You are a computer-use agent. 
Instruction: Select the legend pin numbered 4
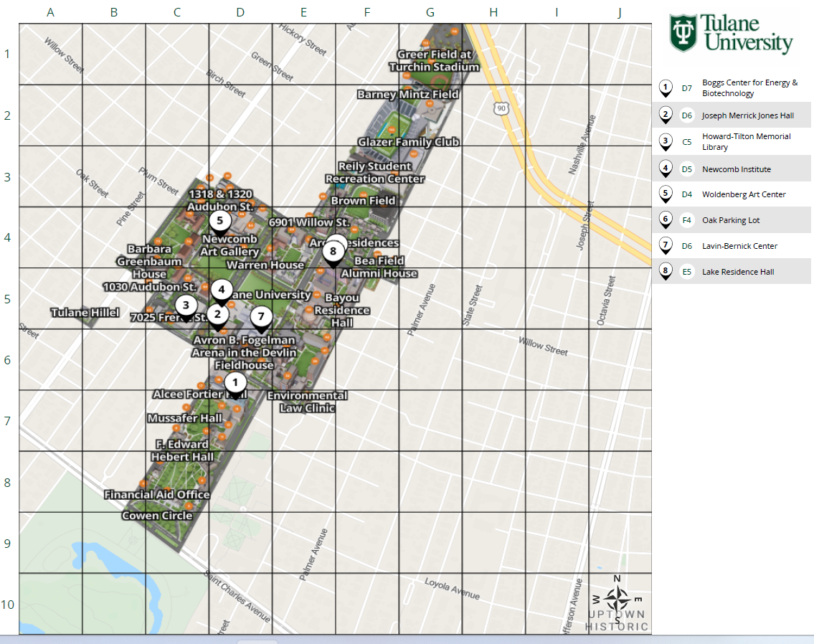666,169
